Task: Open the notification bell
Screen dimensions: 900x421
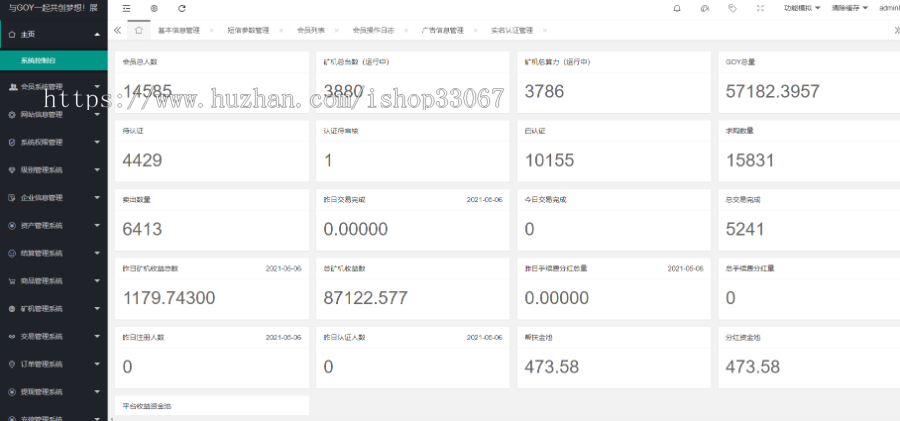Action: click(x=677, y=9)
